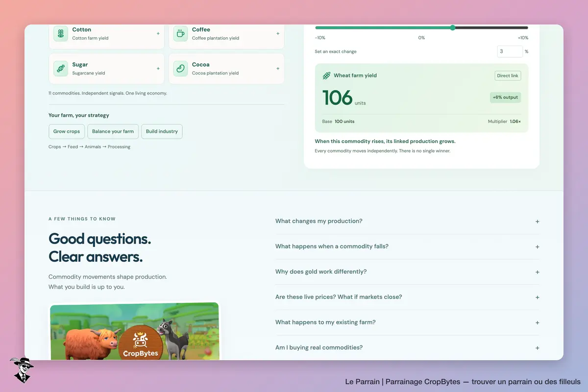Click the +6% output badge
The height and width of the screenshot is (392, 588).
[x=505, y=98]
